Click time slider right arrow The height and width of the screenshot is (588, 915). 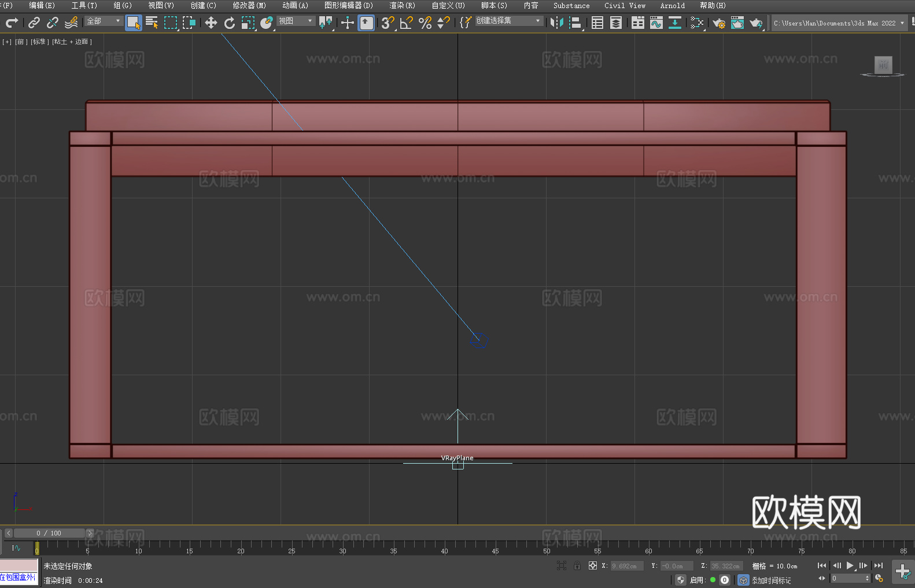[x=90, y=533]
